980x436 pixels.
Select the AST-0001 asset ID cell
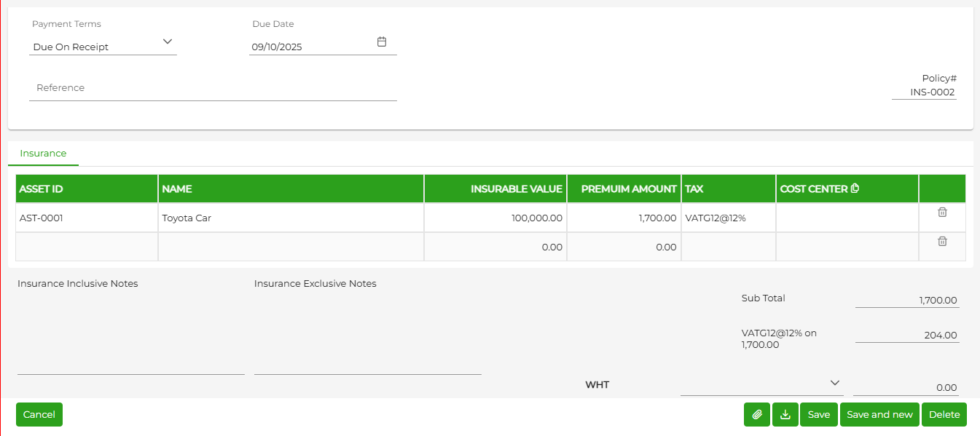(x=87, y=218)
